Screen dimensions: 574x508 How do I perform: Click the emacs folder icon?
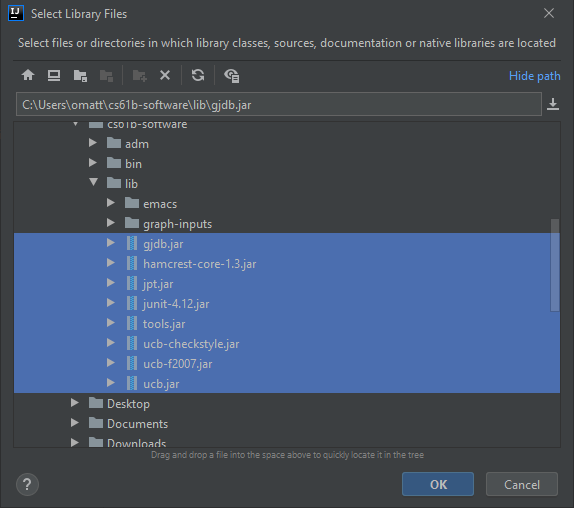[x=132, y=203]
